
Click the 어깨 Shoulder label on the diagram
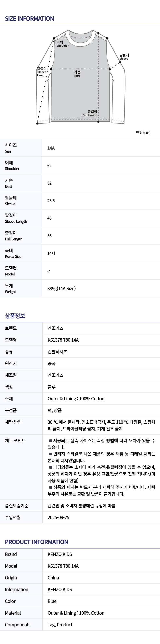pyautogui.click(x=62, y=44)
